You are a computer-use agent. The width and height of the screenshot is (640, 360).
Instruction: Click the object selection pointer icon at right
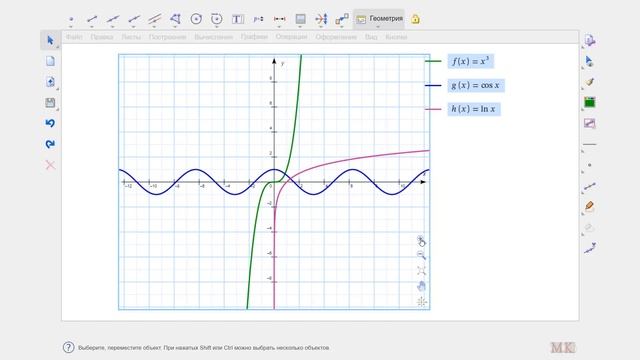pyautogui.click(x=589, y=61)
